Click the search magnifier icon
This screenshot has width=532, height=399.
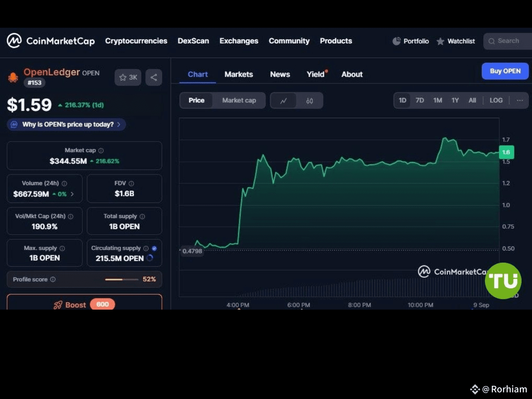click(491, 41)
